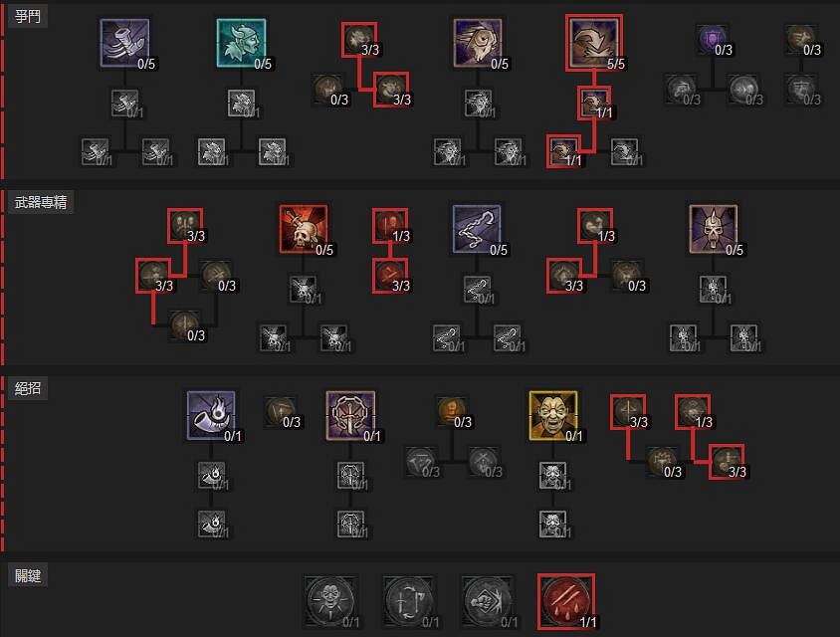Viewport: 840px width, 637px height.
Task: Select the 絕招 category label
Action: tap(28, 388)
